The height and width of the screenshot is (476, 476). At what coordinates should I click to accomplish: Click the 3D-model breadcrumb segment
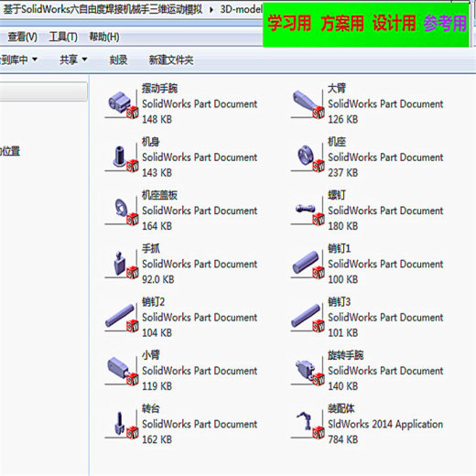point(241,9)
